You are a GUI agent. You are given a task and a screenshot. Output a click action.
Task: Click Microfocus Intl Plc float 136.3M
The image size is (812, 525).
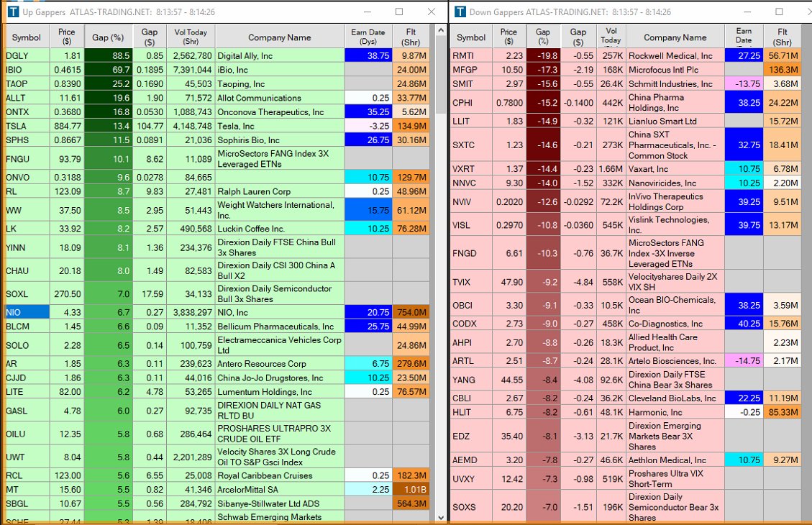pos(783,69)
